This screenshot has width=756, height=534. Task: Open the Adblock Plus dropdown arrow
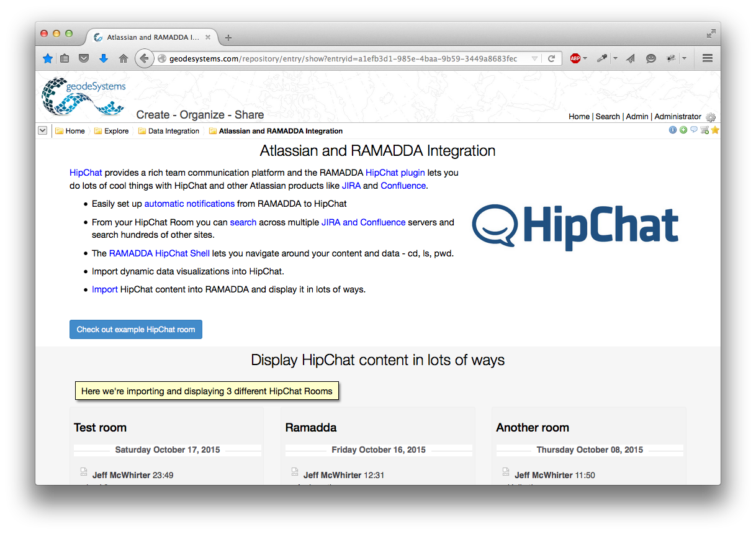pyautogui.click(x=585, y=58)
